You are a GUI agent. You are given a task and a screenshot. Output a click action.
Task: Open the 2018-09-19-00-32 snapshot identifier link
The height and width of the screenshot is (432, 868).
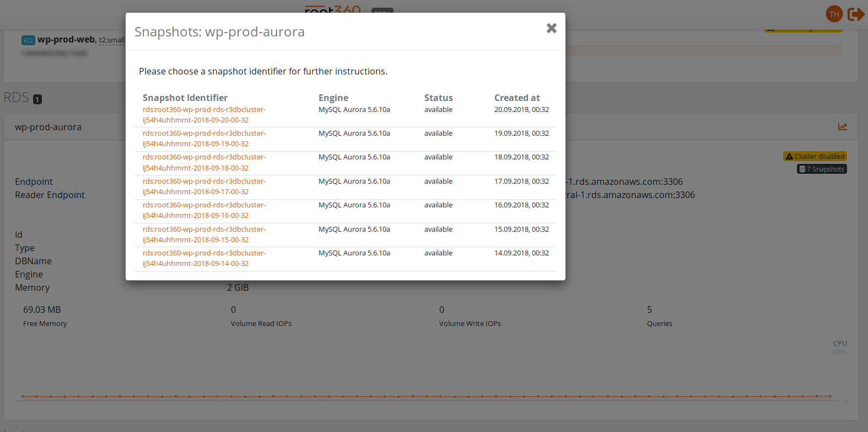pos(204,138)
